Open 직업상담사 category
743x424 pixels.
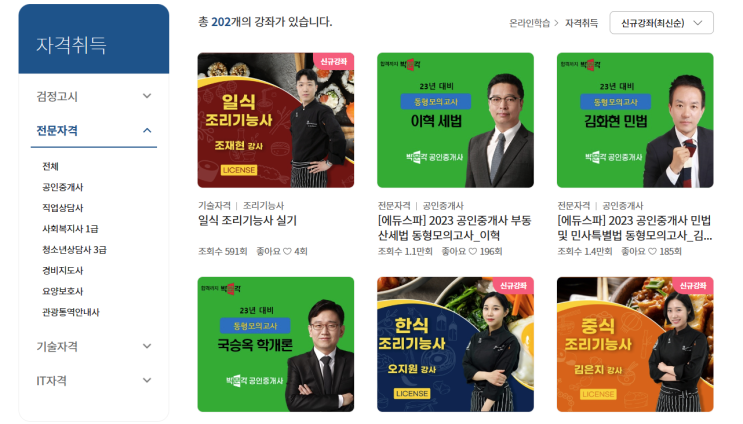63,208
